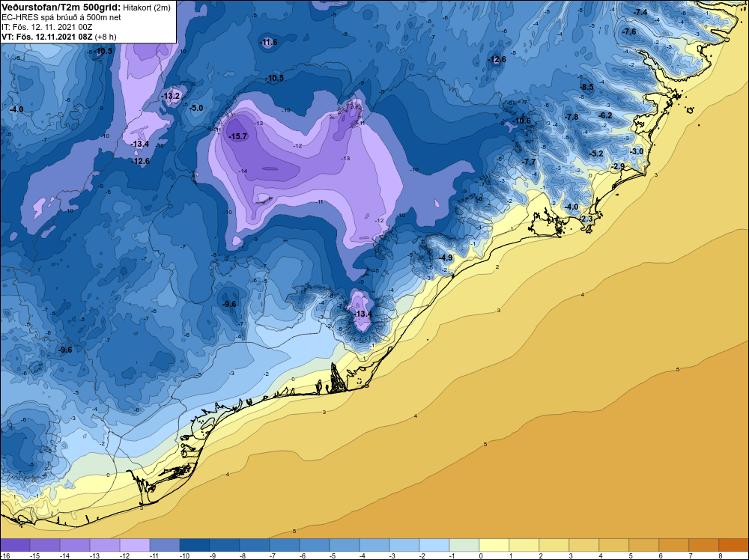The image size is (749, 560).
Task: Click the -2.9 temperature label
Action: pyautogui.click(x=618, y=166)
